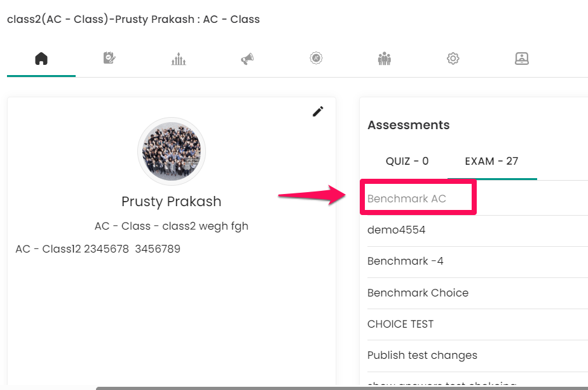Screen dimensions: 588x390
Task: Select the Benchmark Choice exam
Action: (418, 293)
